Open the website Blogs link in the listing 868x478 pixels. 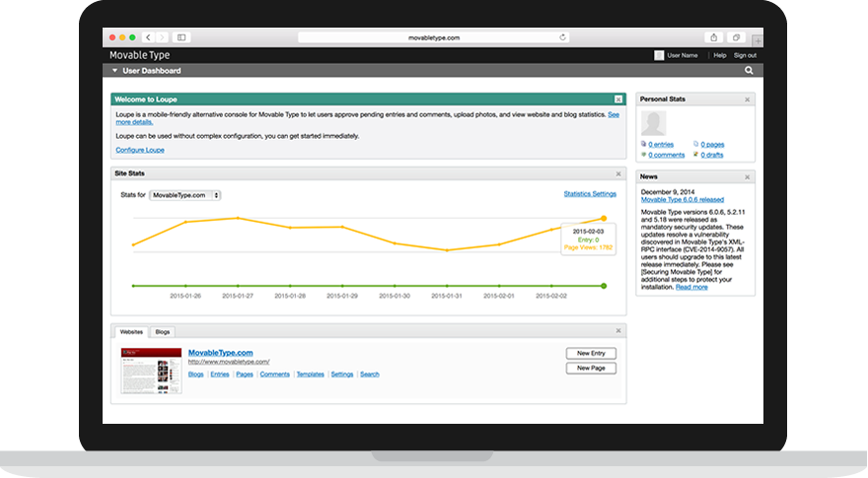click(196, 375)
